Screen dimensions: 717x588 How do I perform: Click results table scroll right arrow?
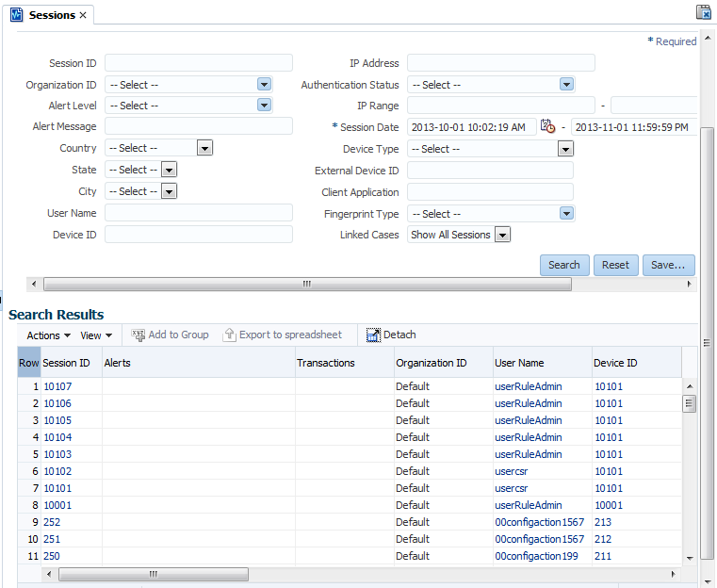pos(673,574)
